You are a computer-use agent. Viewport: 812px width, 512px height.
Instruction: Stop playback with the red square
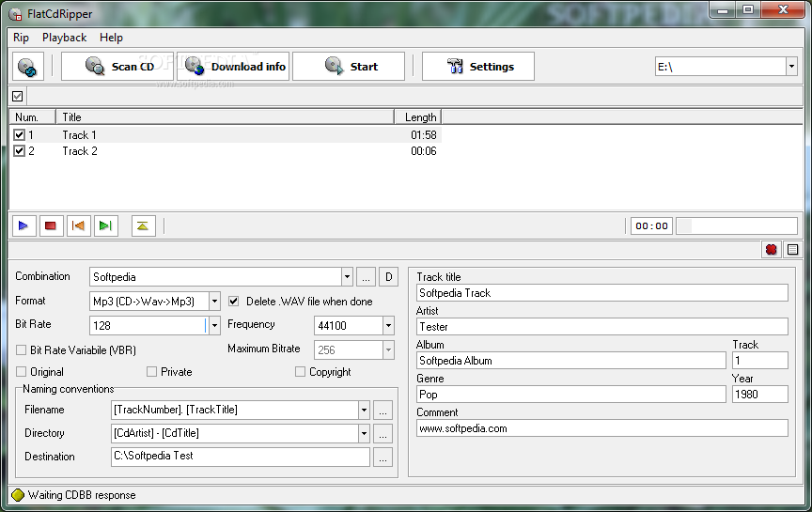tap(51, 225)
